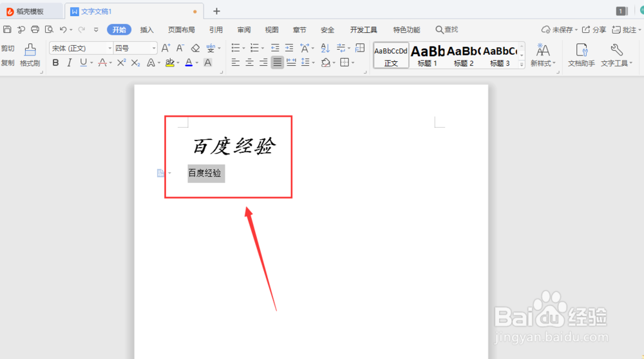Click the blue font color A button

coord(189,63)
